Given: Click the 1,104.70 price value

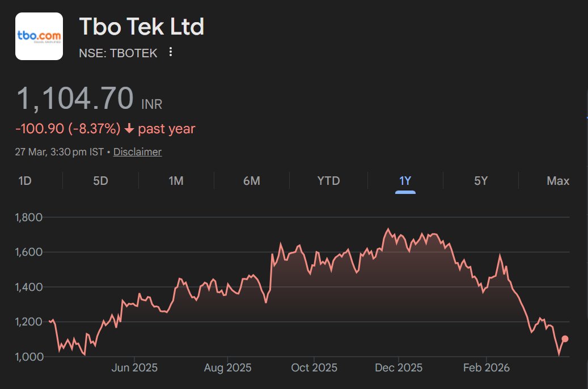Looking at the screenshot, I should pos(75,98).
